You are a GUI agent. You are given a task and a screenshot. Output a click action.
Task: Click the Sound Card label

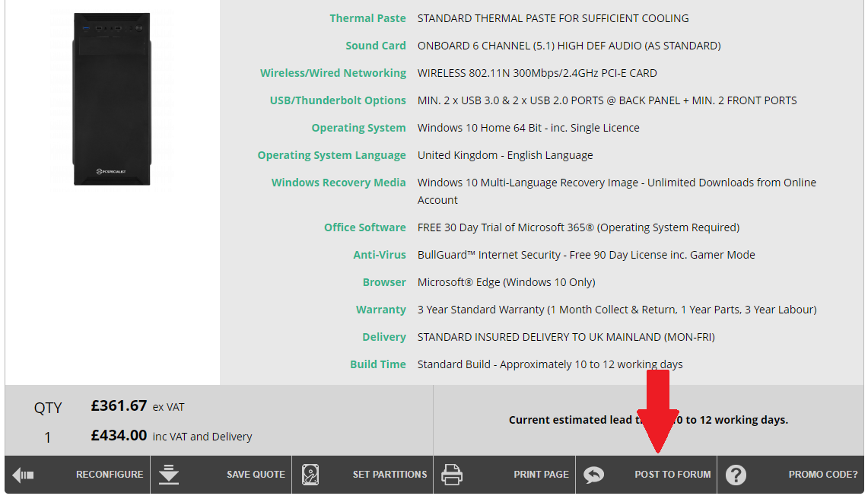click(375, 46)
